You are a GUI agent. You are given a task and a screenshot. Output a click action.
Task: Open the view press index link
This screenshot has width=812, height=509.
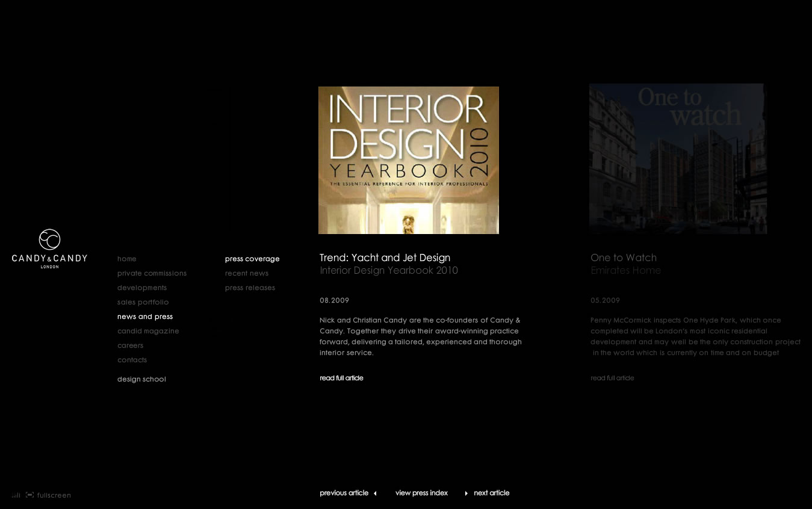[x=421, y=493]
